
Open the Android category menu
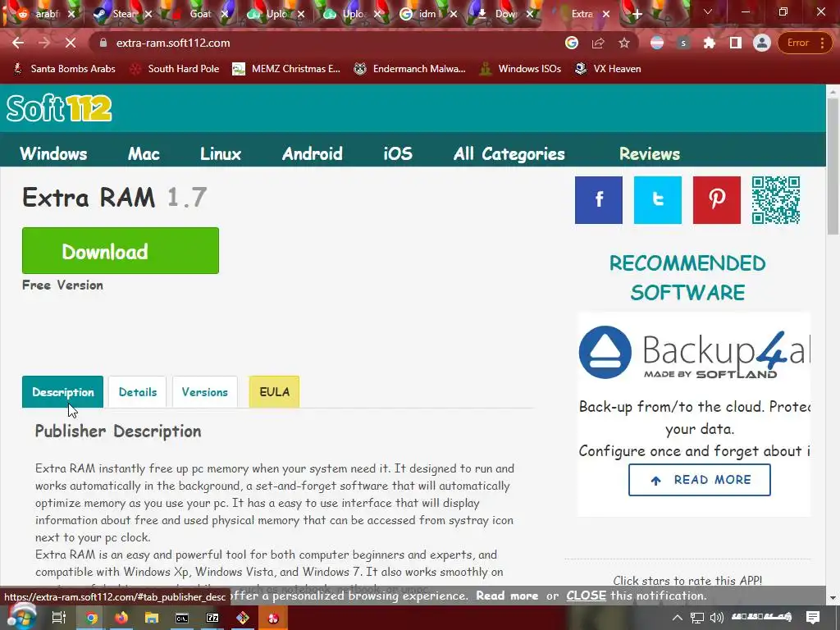pos(313,153)
